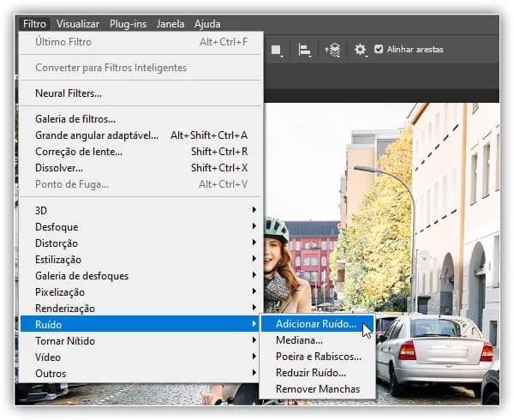Open the Plug-ins menu
The width and height of the screenshot is (514, 420).
pos(128,24)
